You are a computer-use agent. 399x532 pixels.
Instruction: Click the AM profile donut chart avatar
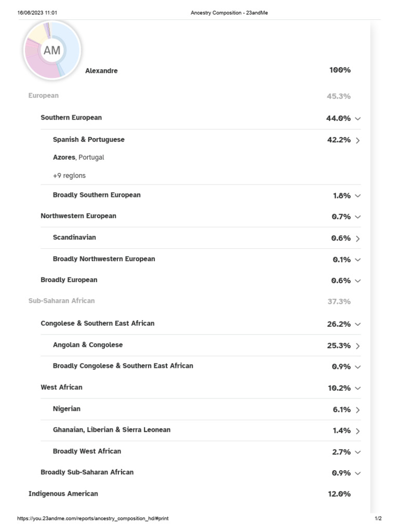(x=51, y=50)
